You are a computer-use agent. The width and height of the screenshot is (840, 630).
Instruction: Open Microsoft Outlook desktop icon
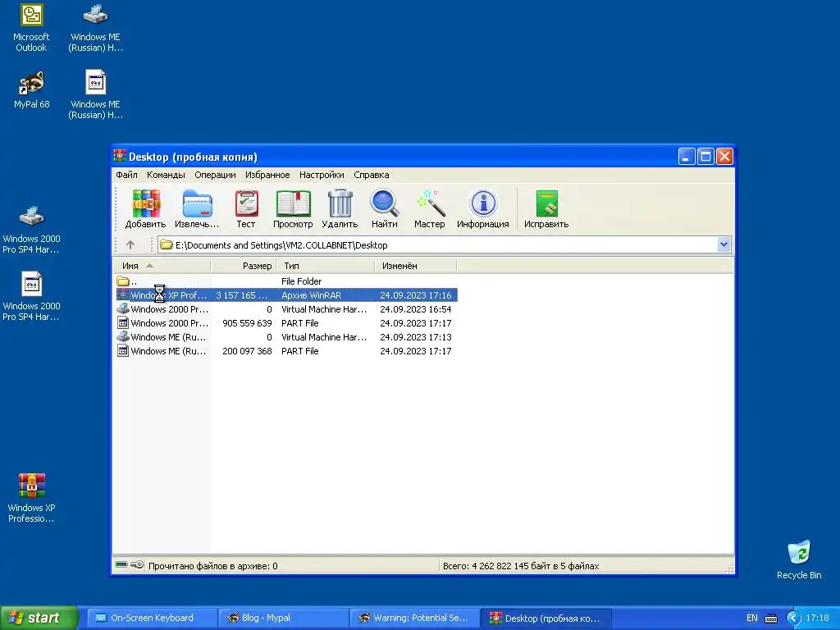click(x=31, y=28)
